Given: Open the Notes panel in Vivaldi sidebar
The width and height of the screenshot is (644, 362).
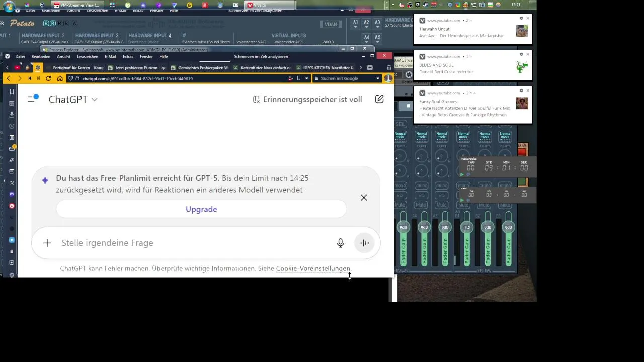Looking at the screenshot, I should click(12, 137).
